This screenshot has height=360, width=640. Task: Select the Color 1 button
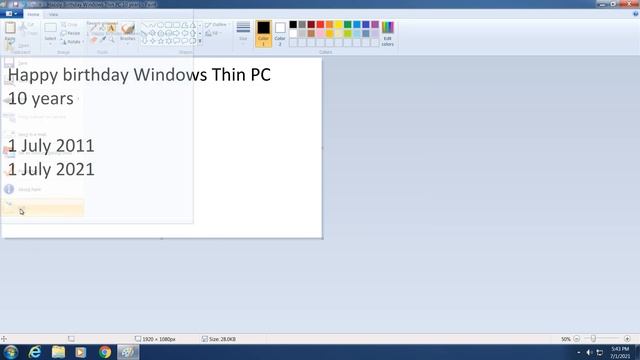point(263,33)
